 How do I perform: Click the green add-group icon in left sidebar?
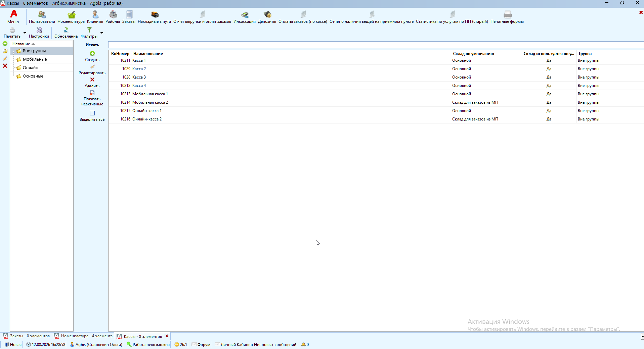5,44
